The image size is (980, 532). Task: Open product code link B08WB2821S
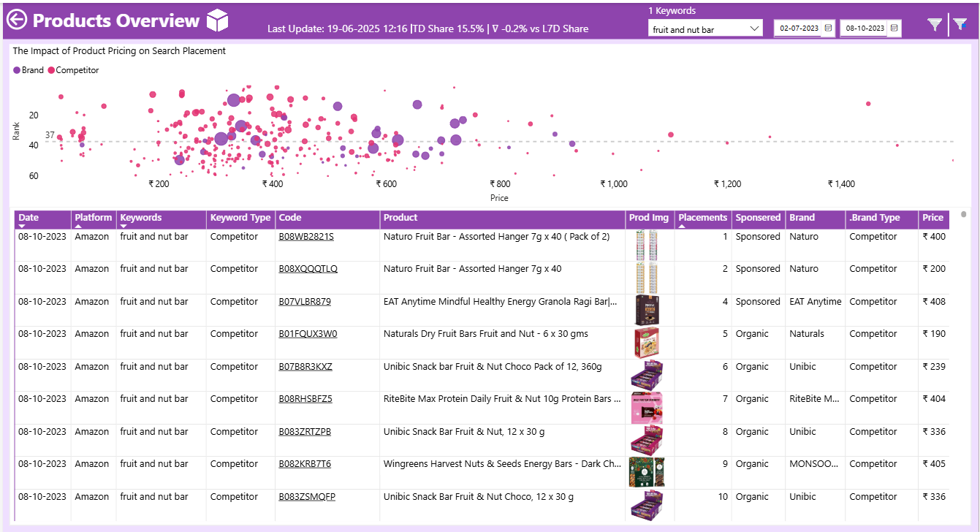pos(306,237)
